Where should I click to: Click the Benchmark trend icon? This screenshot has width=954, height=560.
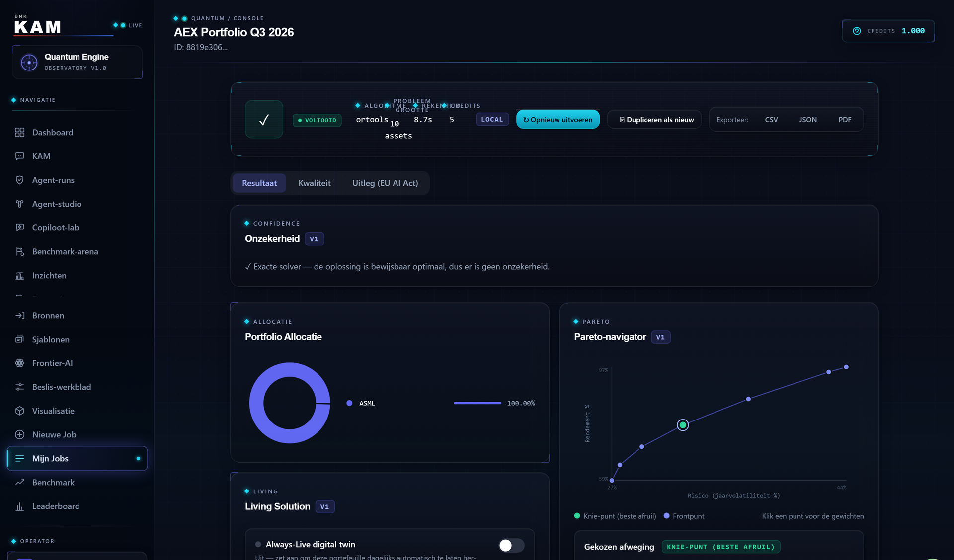19,482
